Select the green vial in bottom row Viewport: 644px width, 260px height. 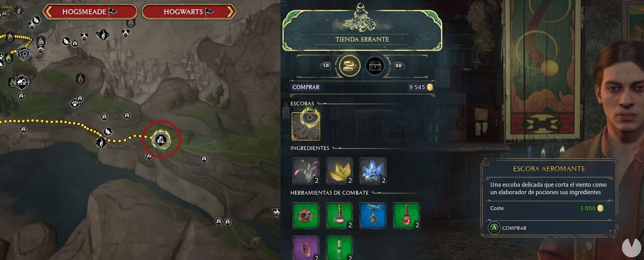(x=339, y=247)
